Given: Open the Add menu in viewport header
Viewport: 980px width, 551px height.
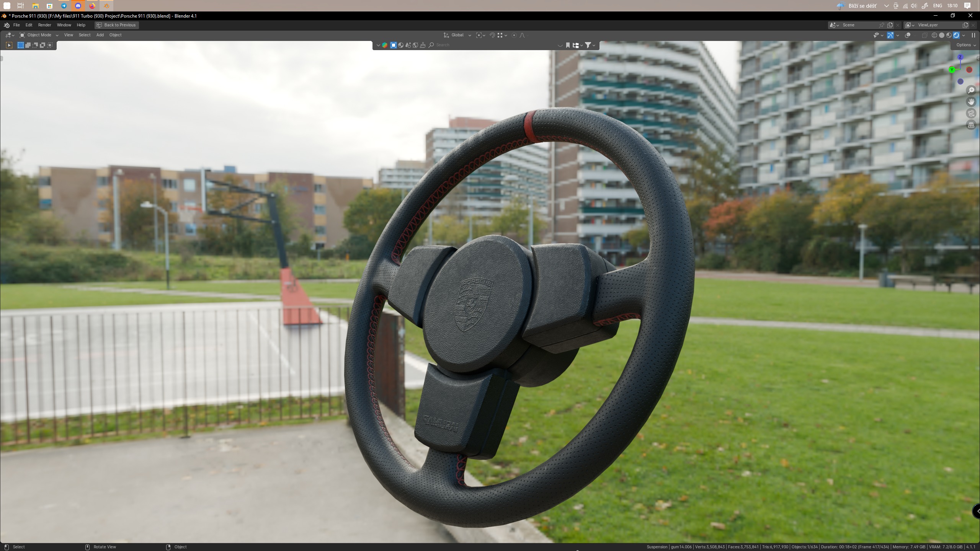Looking at the screenshot, I should (100, 35).
